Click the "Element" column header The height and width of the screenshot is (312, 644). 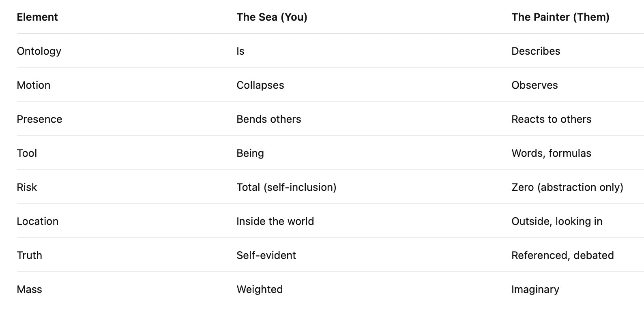(37, 17)
